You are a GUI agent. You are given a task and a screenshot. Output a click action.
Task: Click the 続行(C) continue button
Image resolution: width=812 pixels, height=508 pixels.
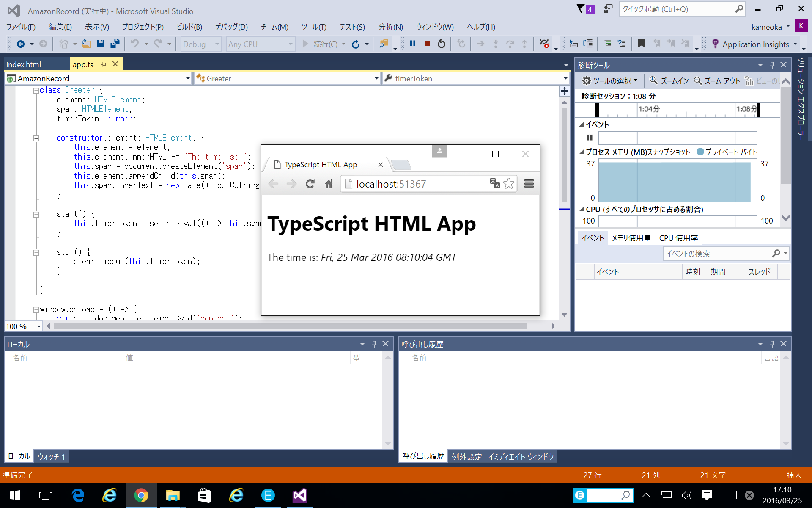(320, 44)
